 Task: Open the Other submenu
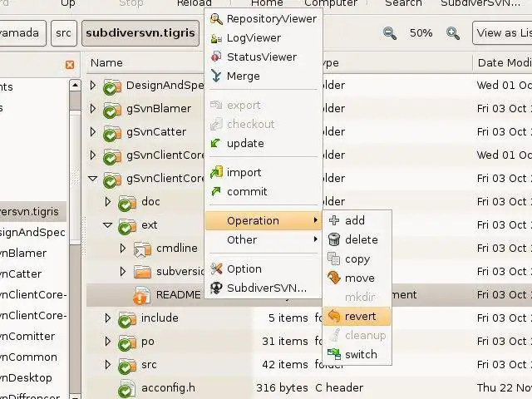(264, 240)
